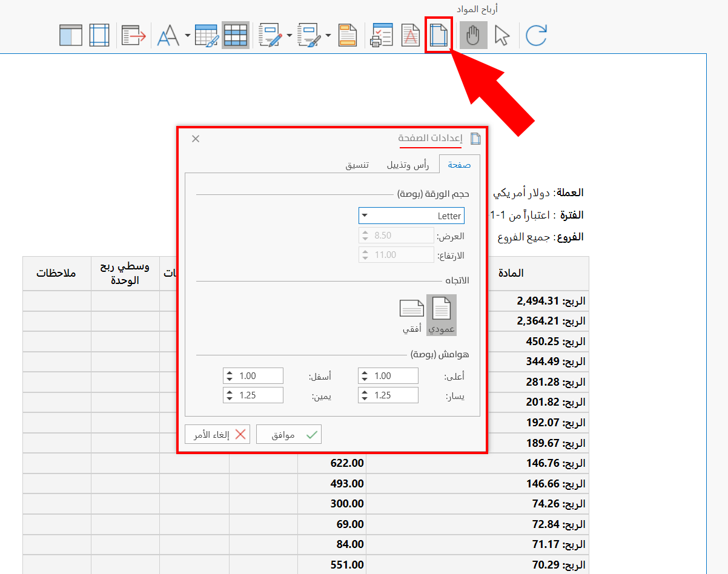728x574 pixels.
Task: Expand dropdown arrow next to font A icon
Action: pos(187,35)
